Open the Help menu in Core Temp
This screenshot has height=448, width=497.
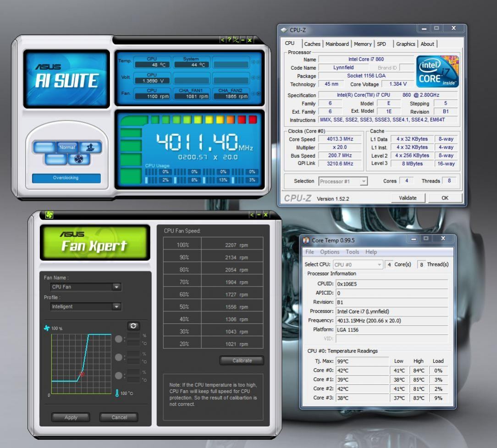point(371,252)
